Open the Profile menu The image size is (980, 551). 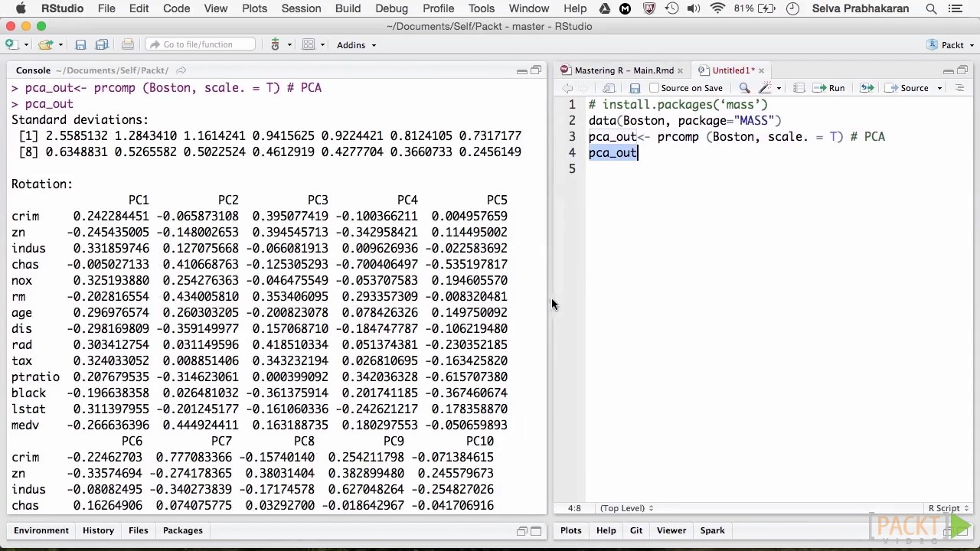point(439,8)
